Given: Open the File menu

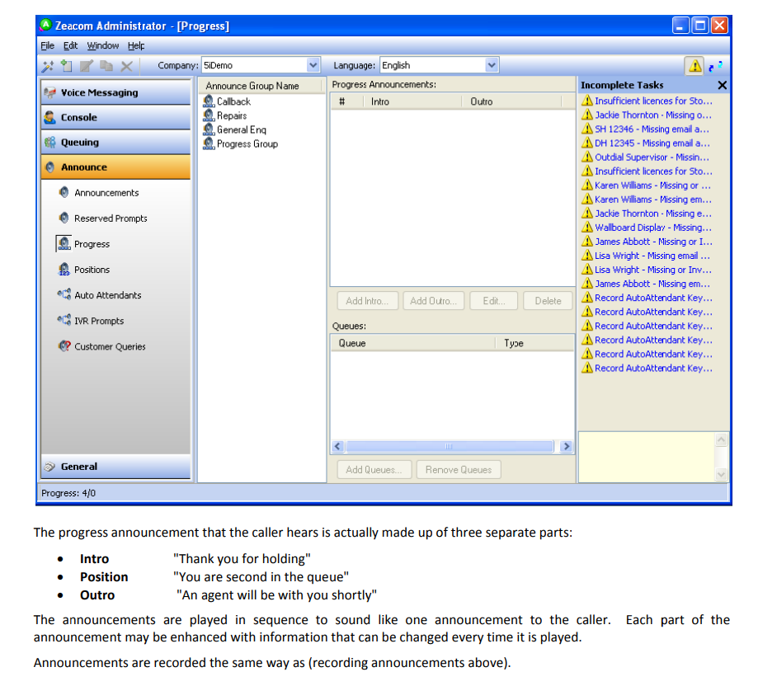Looking at the screenshot, I should (48, 45).
